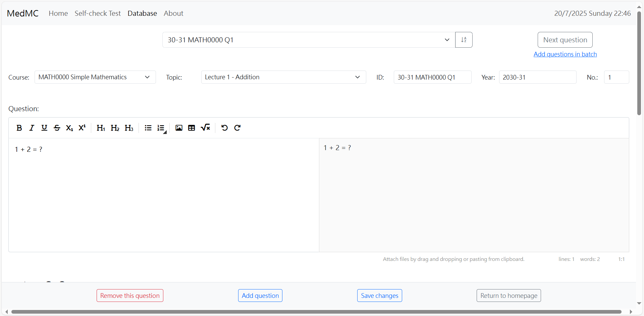
Task: Insert an unordered bullet list
Action: pos(148,128)
